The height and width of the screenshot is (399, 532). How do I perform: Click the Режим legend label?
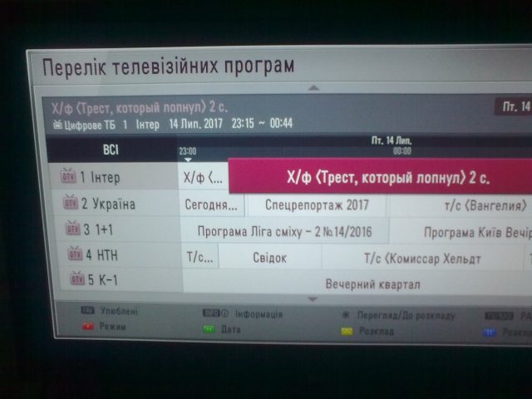pos(113,327)
